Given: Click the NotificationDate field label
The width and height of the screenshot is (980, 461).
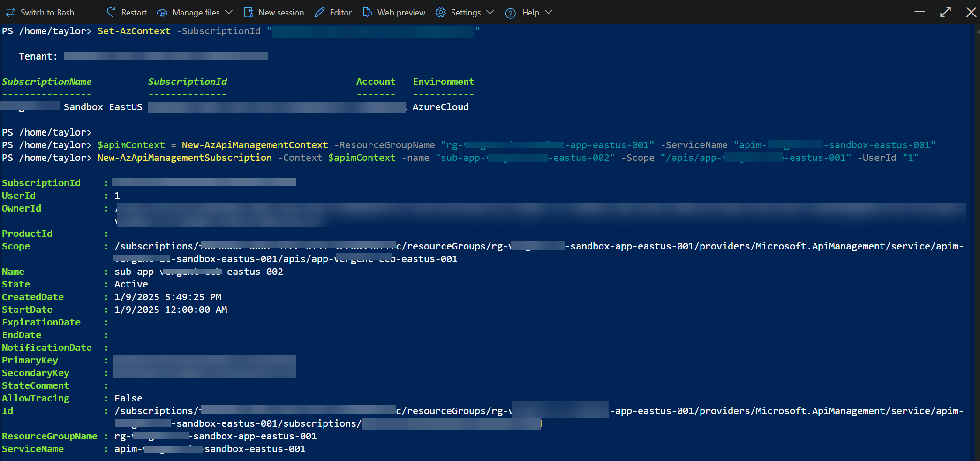Looking at the screenshot, I should point(47,348).
